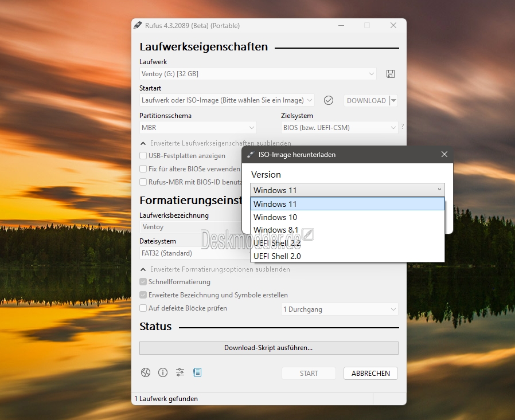Viewport: 515px width, 420px height.
Task: Open the log viewer icon
Action: (x=197, y=372)
